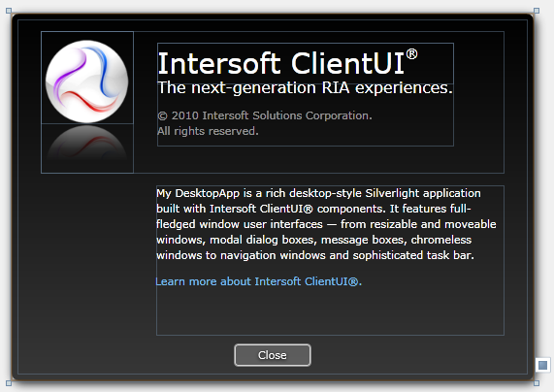Click the Close button
The width and height of the screenshot is (554, 392).
point(273,355)
